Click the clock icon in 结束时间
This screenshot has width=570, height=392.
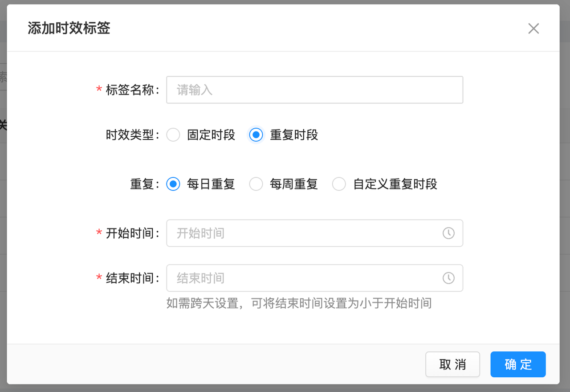(448, 278)
